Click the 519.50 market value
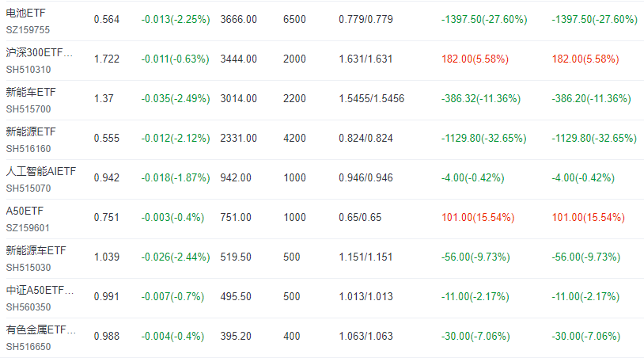This screenshot has height=358, width=644. pos(235,257)
